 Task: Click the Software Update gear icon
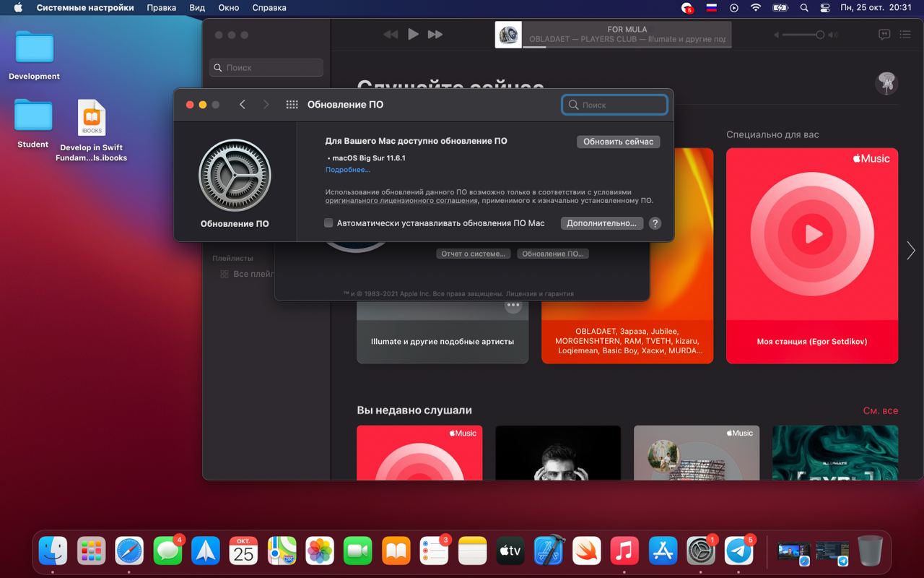pyautogui.click(x=235, y=176)
